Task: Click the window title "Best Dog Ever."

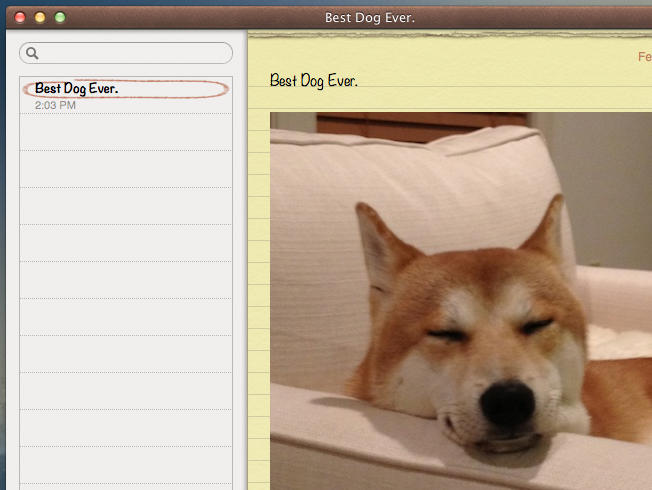Action: pos(370,18)
